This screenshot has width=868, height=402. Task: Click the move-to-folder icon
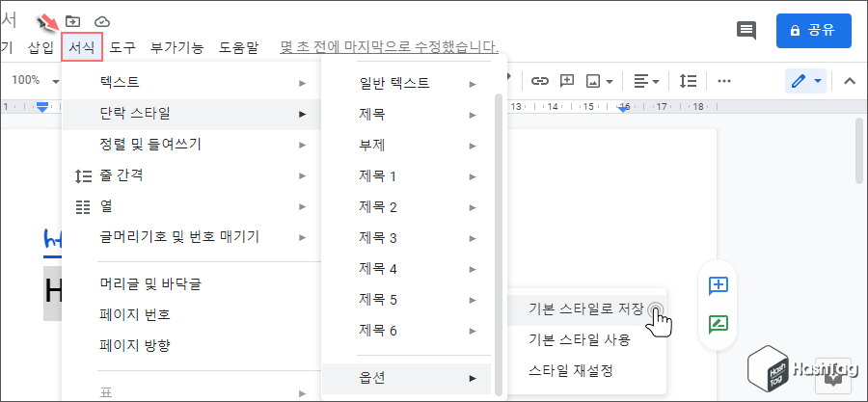[72, 21]
